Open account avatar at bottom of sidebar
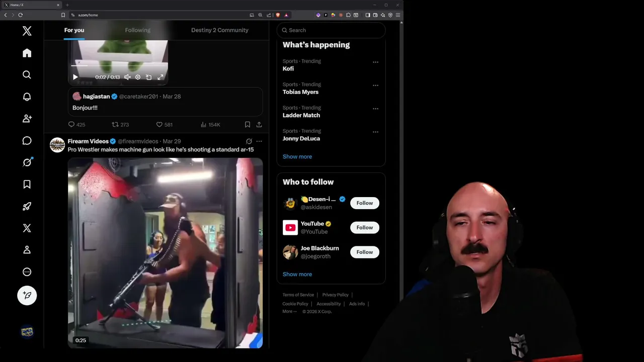This screenshot has height=362, width=644. [27, 332]
